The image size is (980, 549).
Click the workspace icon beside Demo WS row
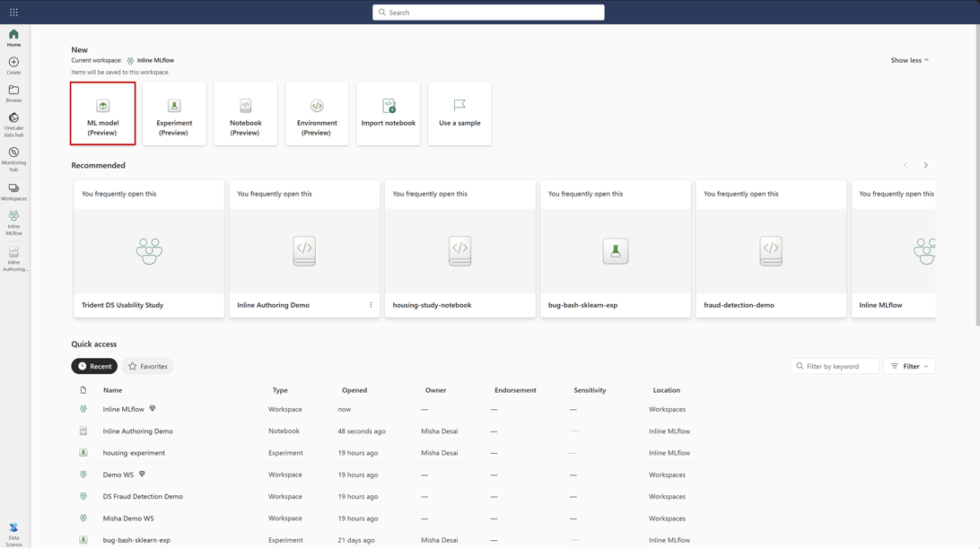click(x=83, y=475)
